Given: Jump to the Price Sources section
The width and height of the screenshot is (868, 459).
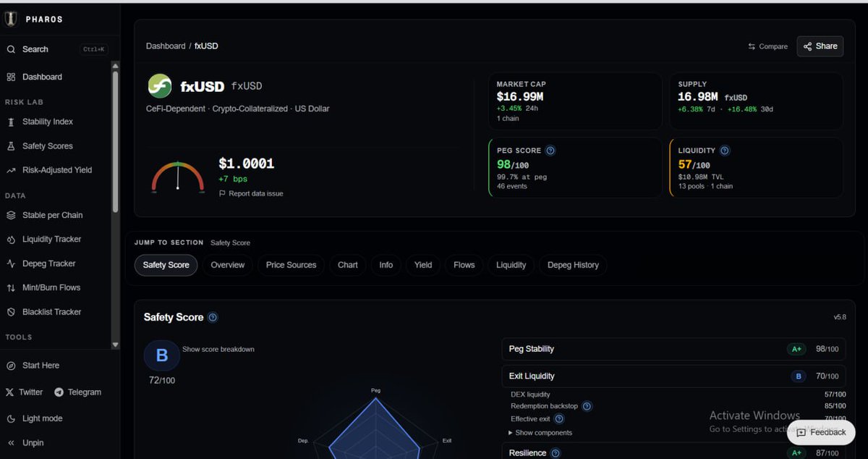Looking at the screenshot, I should 291,265.
